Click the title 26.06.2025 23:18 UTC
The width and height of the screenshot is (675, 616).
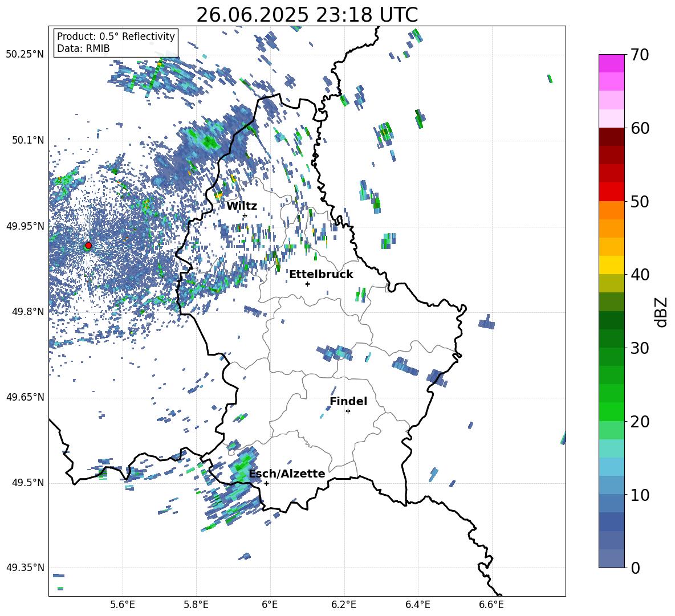pyautogui.click(x=307, y=15)
